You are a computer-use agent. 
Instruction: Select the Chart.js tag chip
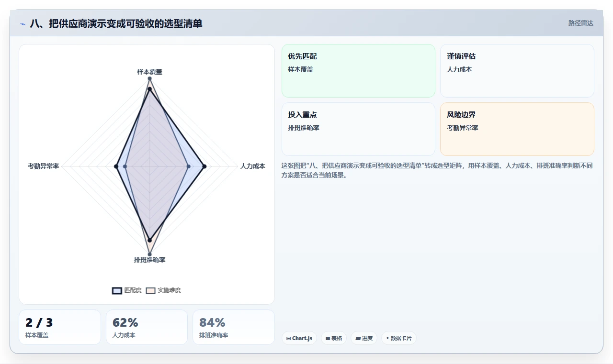coord(299,338)
